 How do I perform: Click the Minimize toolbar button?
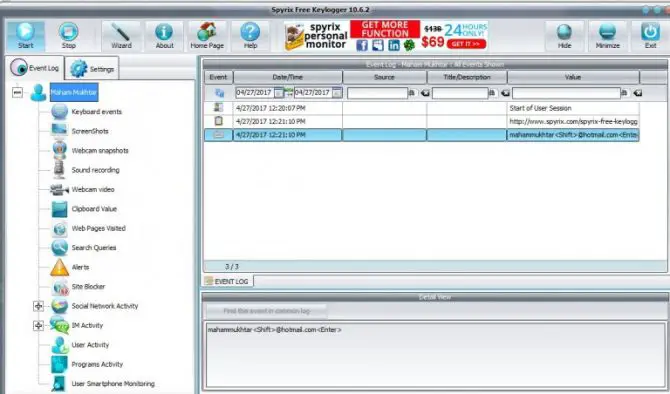(607, 36)
